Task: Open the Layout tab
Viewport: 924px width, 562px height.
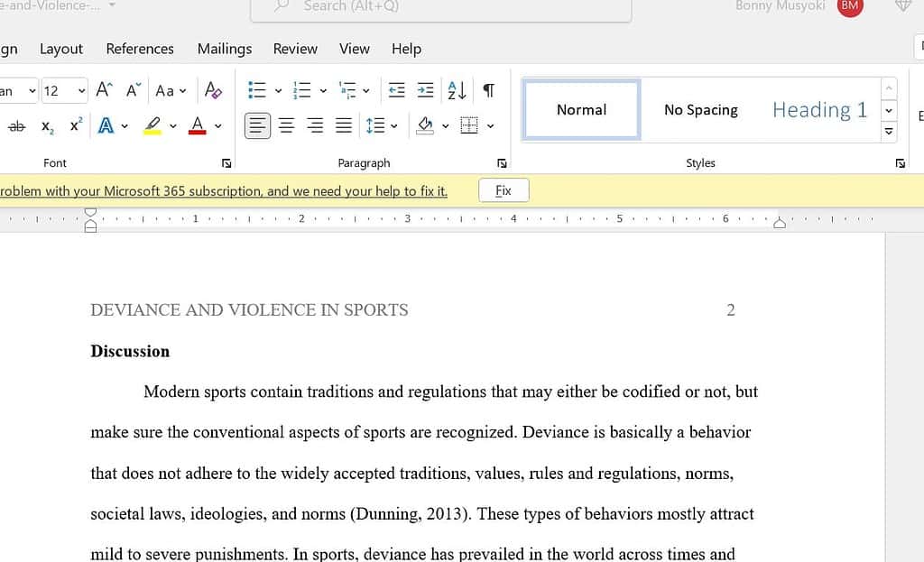Action: tap(61, 49)
